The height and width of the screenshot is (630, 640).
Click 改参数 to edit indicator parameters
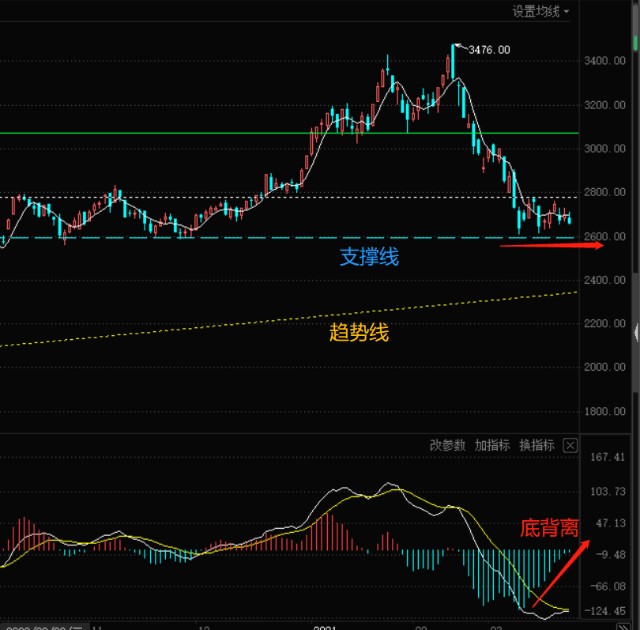pos(447,445)
